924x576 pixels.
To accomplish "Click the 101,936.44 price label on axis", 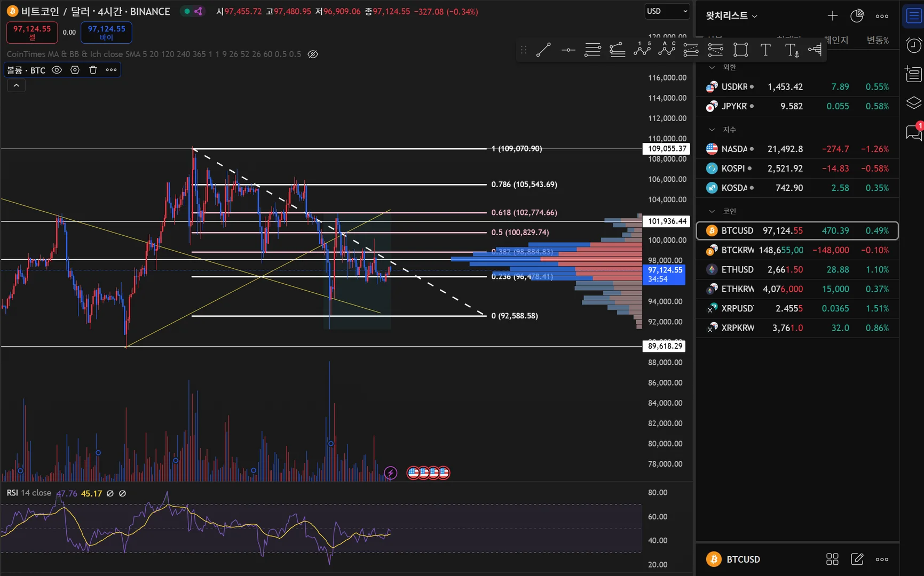I will click(x=666, y=221).
